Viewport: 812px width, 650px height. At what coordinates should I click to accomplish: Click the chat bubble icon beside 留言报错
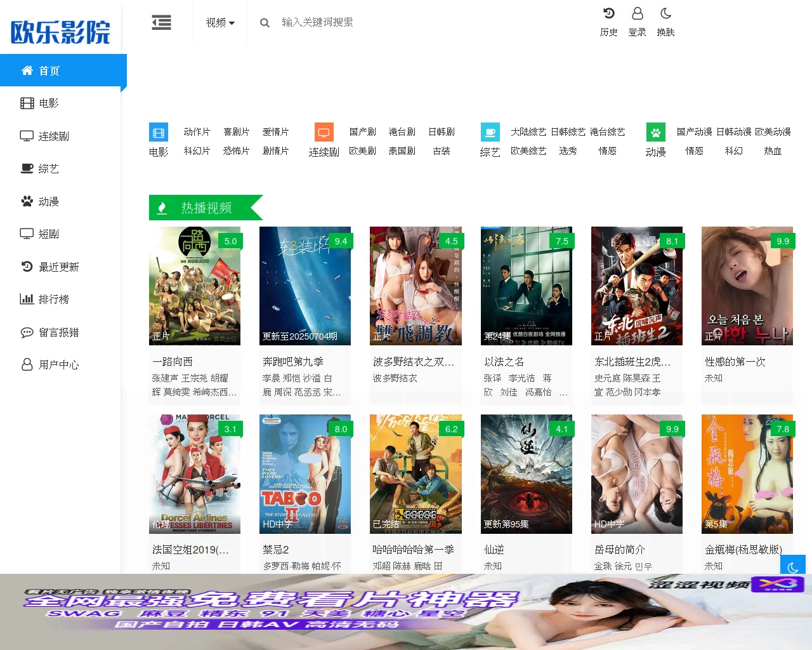[27, 332]
